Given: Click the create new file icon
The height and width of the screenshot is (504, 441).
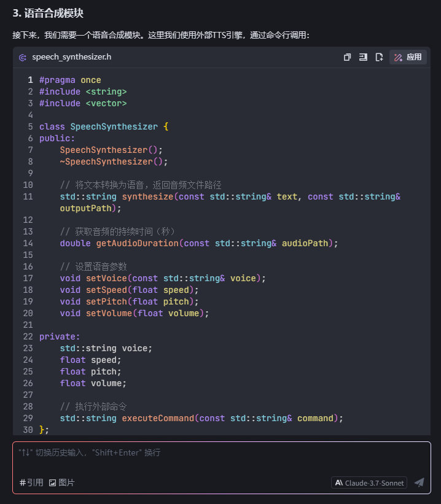Looking at the screenshot, I should [380, 57].
